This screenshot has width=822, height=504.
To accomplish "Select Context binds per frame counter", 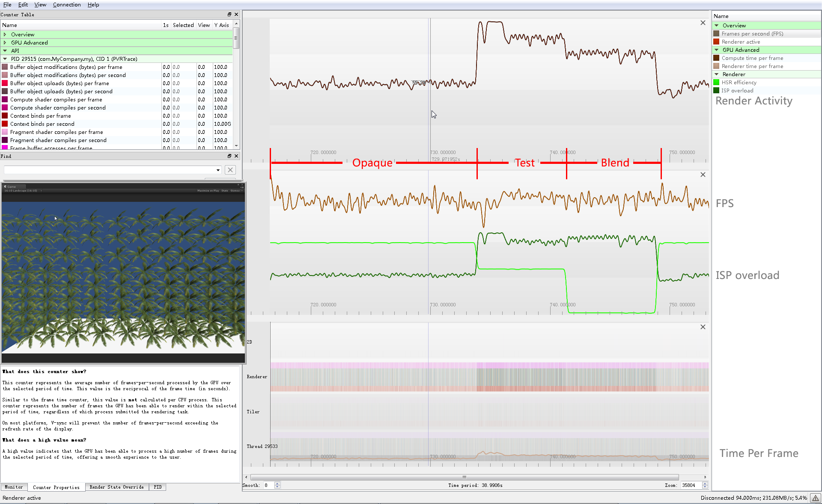I will click(x=41, y=116).
